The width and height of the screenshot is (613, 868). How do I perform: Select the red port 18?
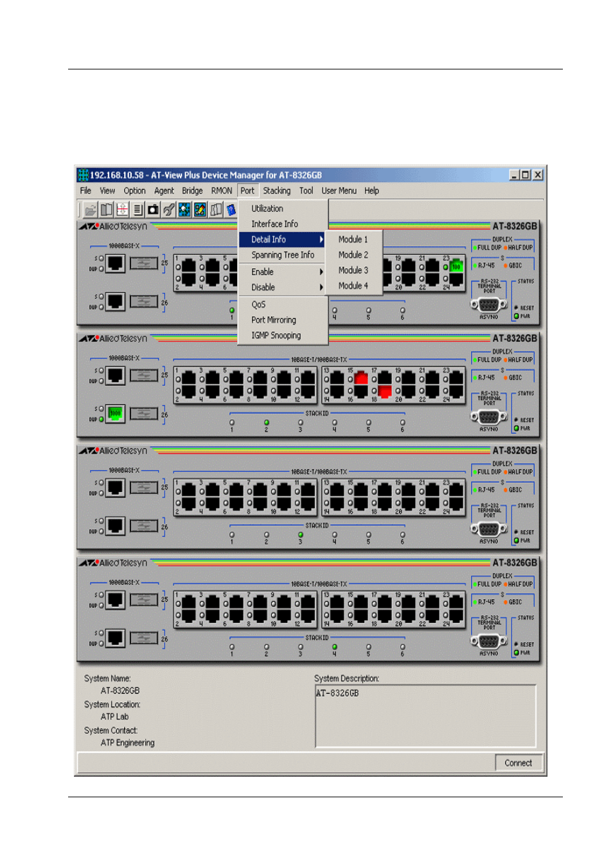[x=385, y=391]
